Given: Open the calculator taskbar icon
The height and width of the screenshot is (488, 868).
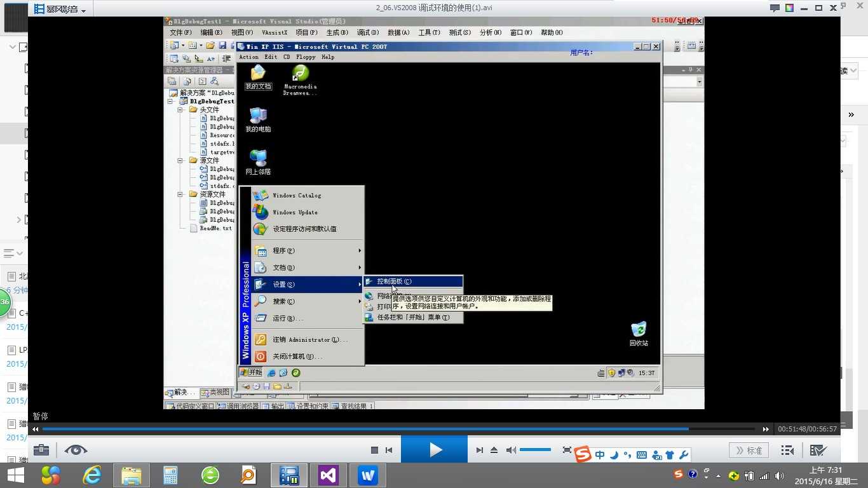Looking at the screenshot, I should [170, 475].
